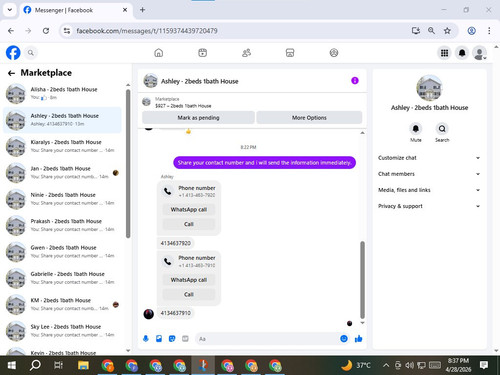
Task: Open File Explorer from taskbar
Action: pyautogui.click(x=83, y=365)
